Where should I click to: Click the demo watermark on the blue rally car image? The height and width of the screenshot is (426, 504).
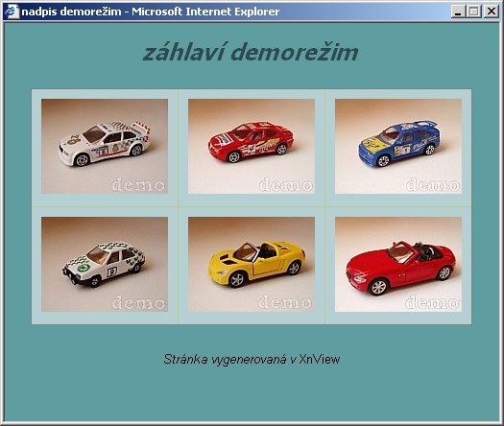point(433,185)
